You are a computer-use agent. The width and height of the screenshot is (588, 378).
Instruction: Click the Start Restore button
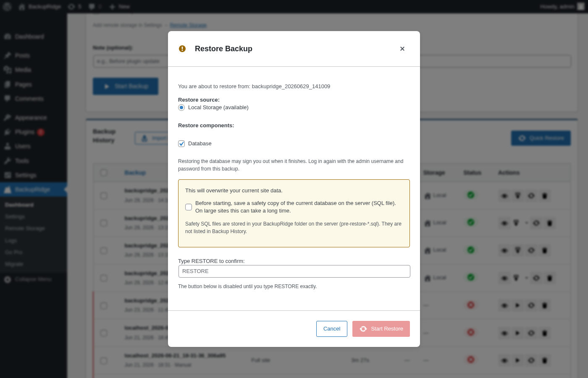click(381, 329)
